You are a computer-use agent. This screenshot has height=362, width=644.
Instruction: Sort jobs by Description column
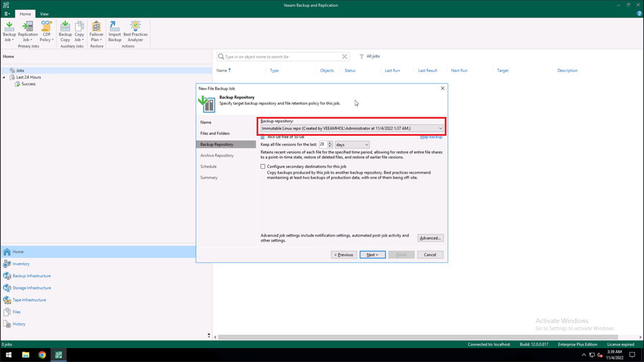[x=567, y=71]
